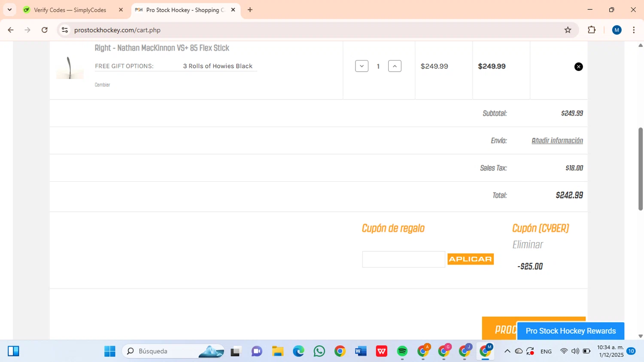The width and height of the screenshot is (644, 362).
Task: Click Eliminar to remove CYBER coupon
Action: coord(528,245)
